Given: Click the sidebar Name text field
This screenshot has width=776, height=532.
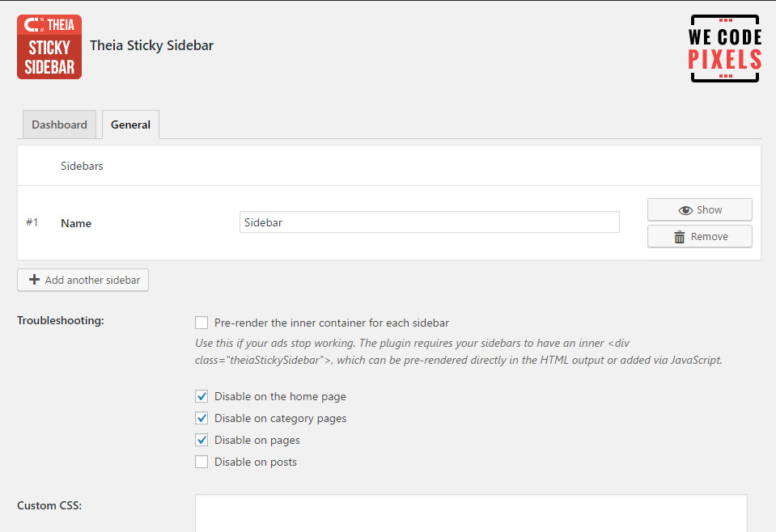Looking at the screenshot, I should click(429, 222).
